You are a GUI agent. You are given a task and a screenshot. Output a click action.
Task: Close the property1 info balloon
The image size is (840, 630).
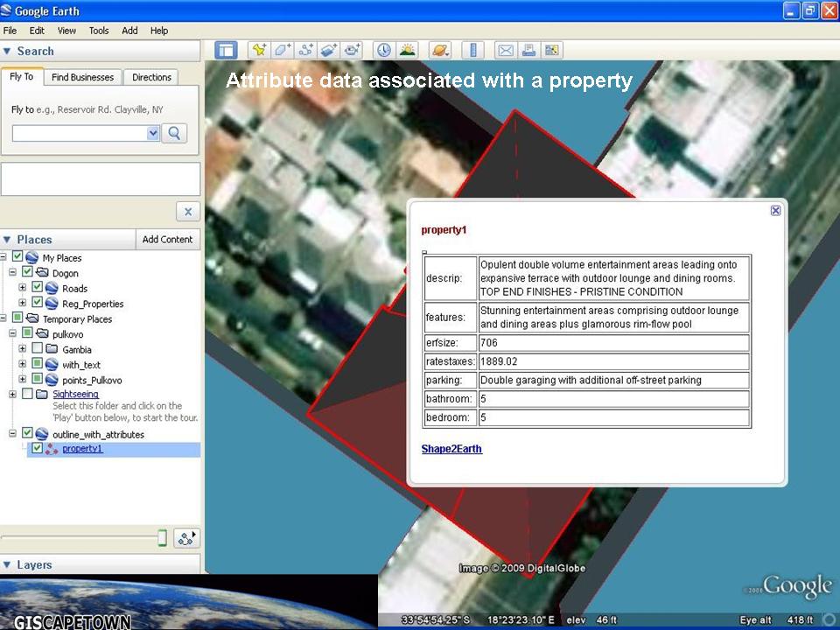pos(775,211)
